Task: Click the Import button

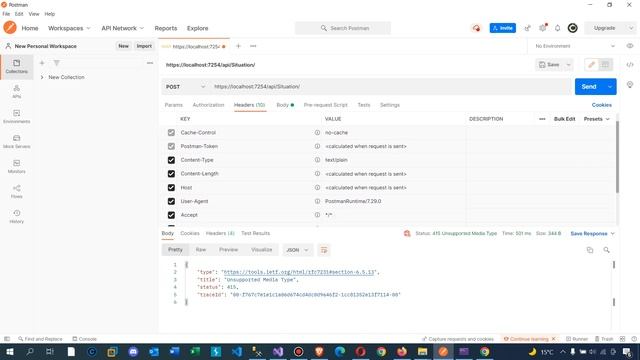Action: tap(144, 46)
